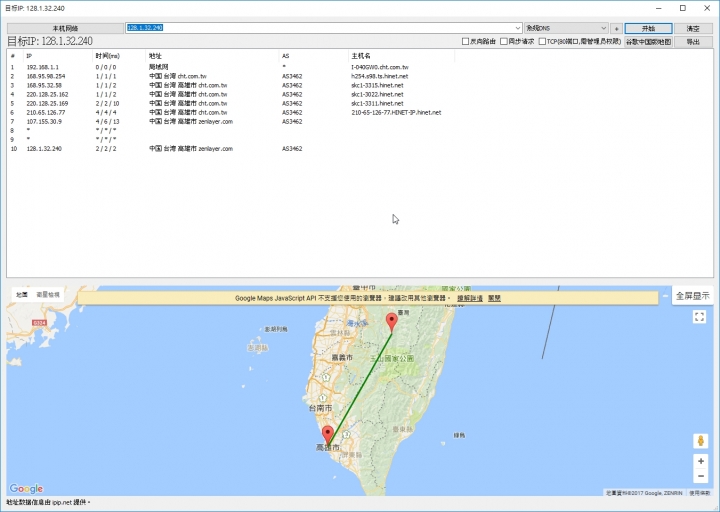Click hostname I-040GW0.cht.com.tw
The width and height of the screenshot is (720, 512).
click(380, 67)
